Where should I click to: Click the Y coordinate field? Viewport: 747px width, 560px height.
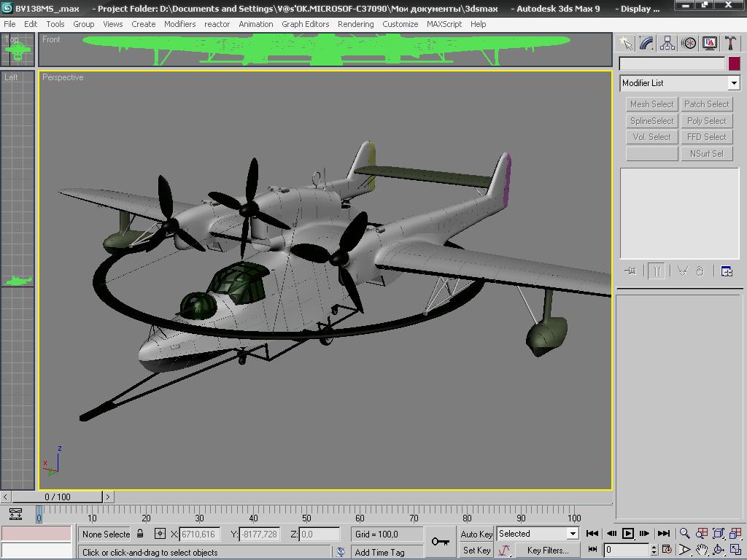point(259,534)
